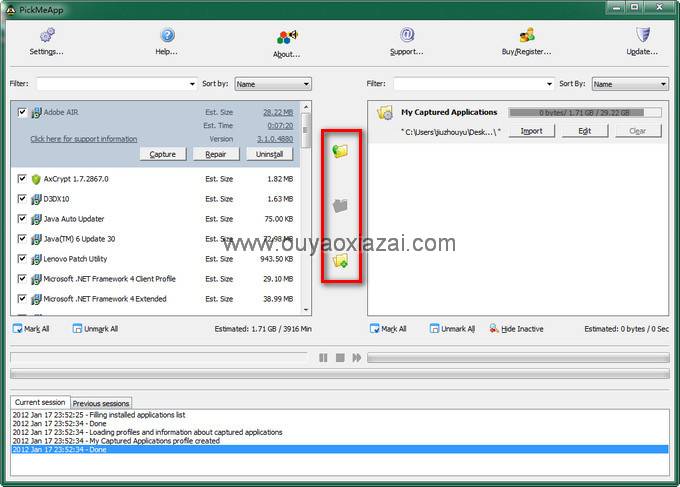Switch to the Current session tab

(x=40, y=402)
